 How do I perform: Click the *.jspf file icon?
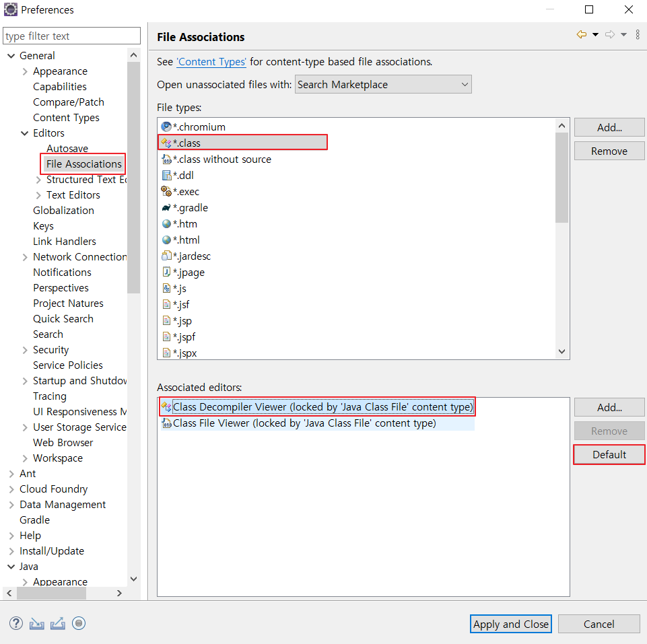[x=166, y=336]
